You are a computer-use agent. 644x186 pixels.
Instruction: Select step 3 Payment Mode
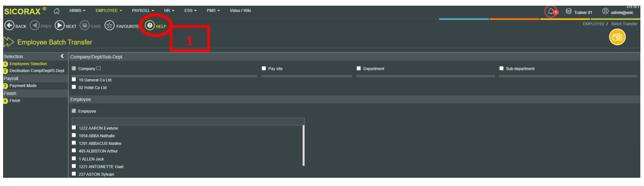point(23,86)
